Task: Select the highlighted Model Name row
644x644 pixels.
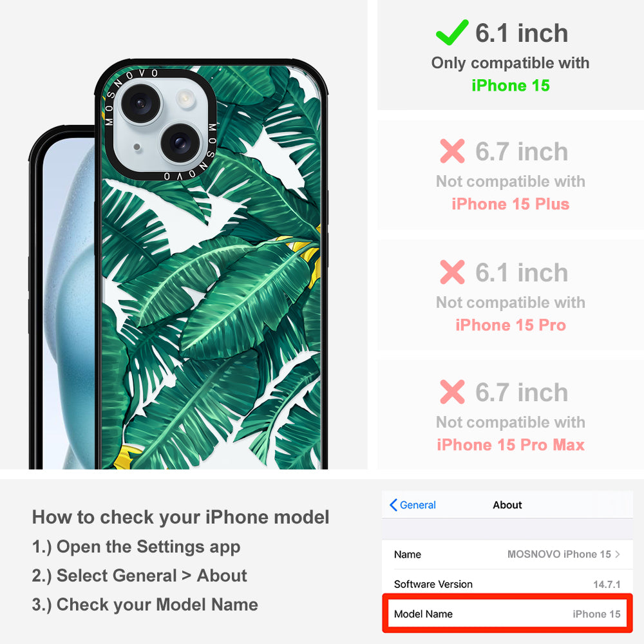Action: coord(507,614)
